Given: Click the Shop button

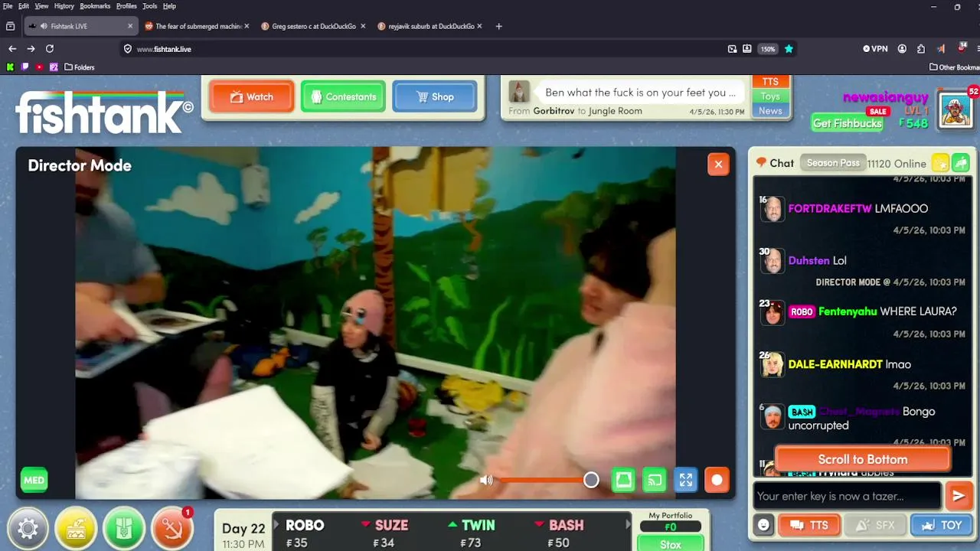Looking at the screenshot, I should (x=434, y=97).
